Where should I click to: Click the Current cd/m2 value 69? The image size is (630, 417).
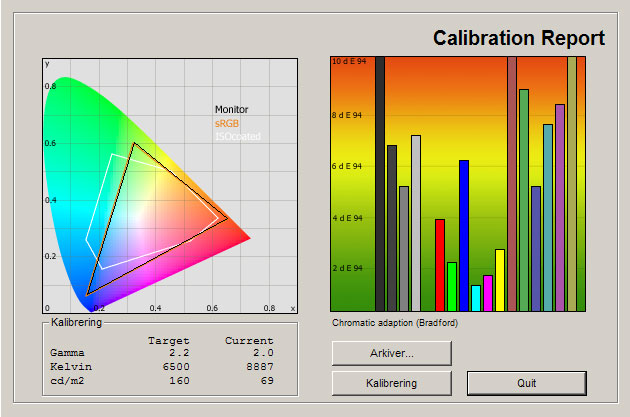click(267, 380)
